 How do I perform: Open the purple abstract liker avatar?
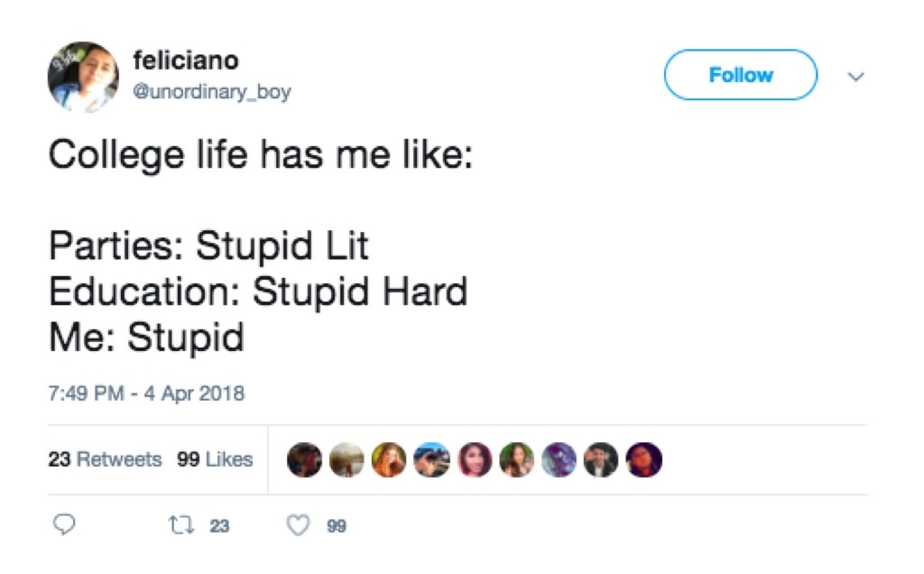pyautogui.click(x=559, y=459)
